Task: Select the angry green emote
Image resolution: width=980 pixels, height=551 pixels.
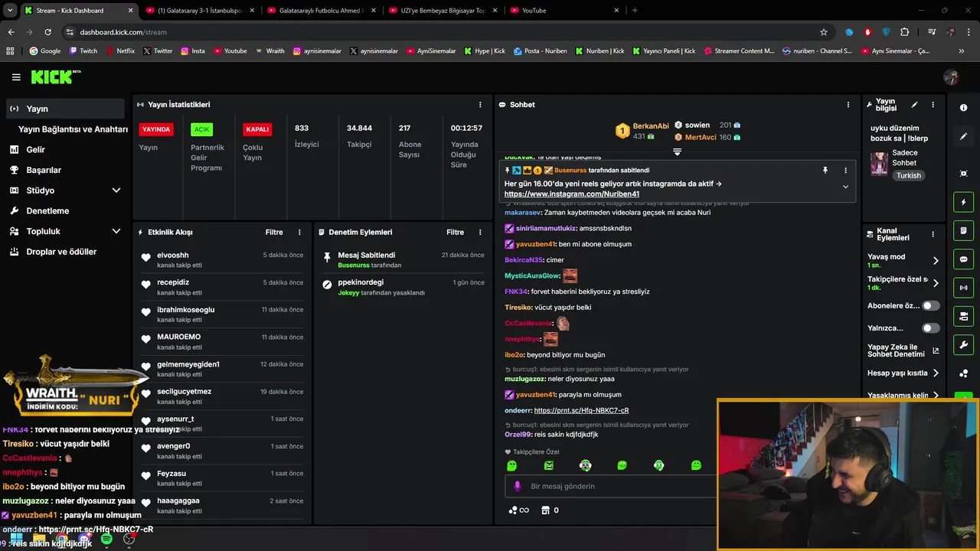Action: 548,465
